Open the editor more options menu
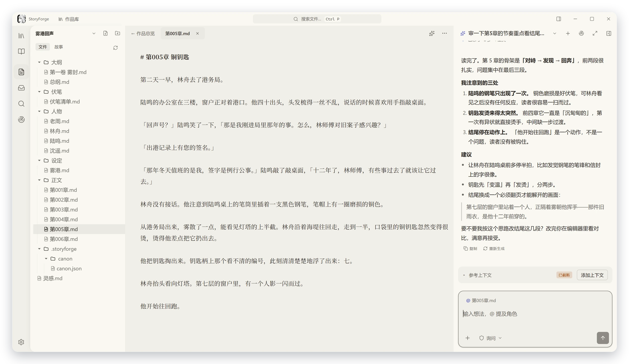The height and width of the screenshot is (364, 629). click(x=444, y=33)
